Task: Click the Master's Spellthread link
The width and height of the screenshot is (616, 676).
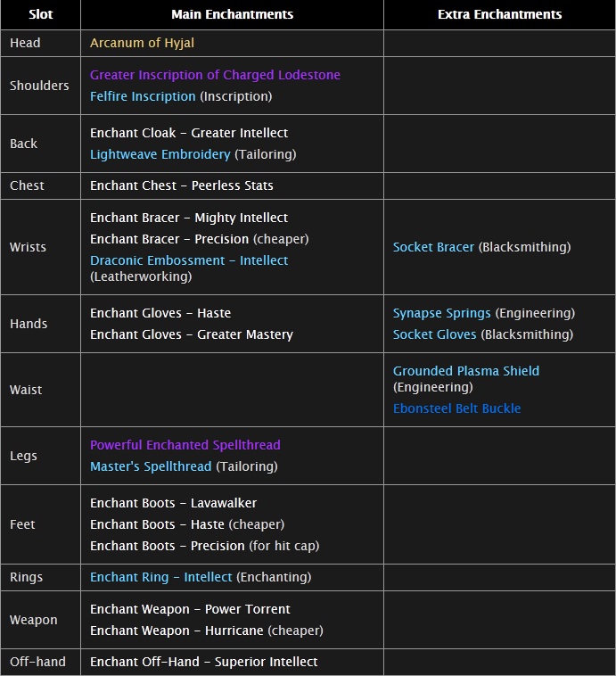Action: click(x=151, y=466)
